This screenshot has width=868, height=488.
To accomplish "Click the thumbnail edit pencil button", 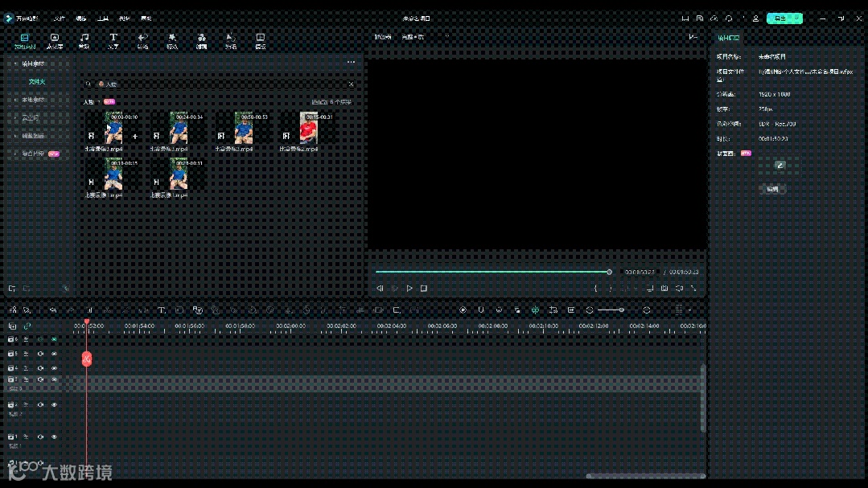I will pyautogui.click(x=780, y=165).
